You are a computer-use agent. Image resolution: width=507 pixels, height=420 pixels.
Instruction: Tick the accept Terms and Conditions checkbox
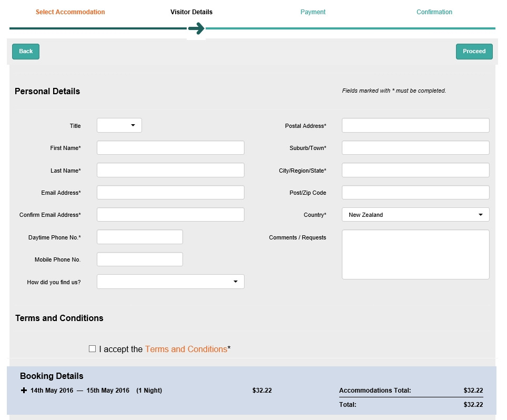pyautogui.click(x=92, y=348)
